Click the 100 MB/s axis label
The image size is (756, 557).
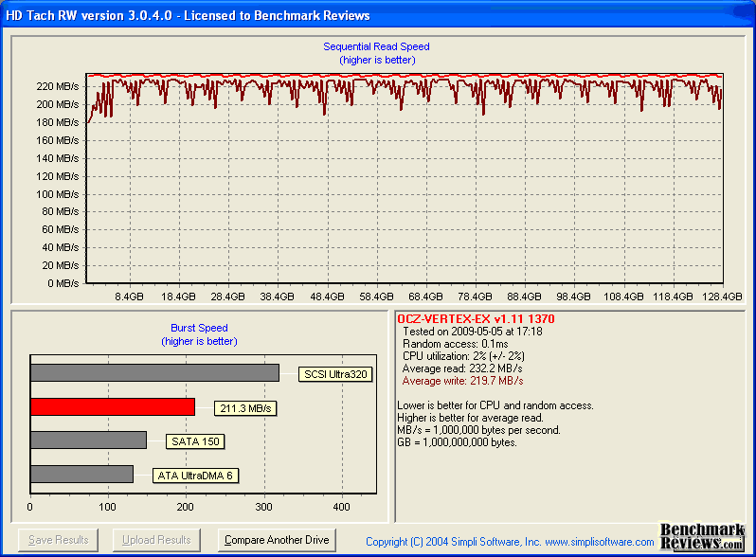tap(58, 194)
